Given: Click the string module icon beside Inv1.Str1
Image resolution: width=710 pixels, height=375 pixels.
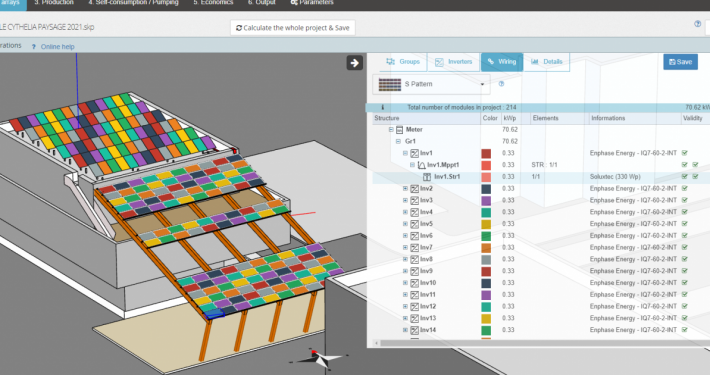Looking at the screenshot, I should click(427, 177).
